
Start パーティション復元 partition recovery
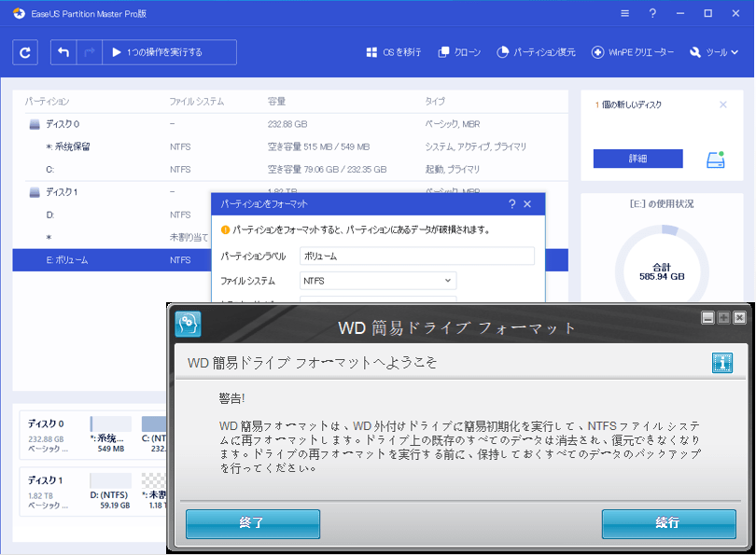pos(537,51)
